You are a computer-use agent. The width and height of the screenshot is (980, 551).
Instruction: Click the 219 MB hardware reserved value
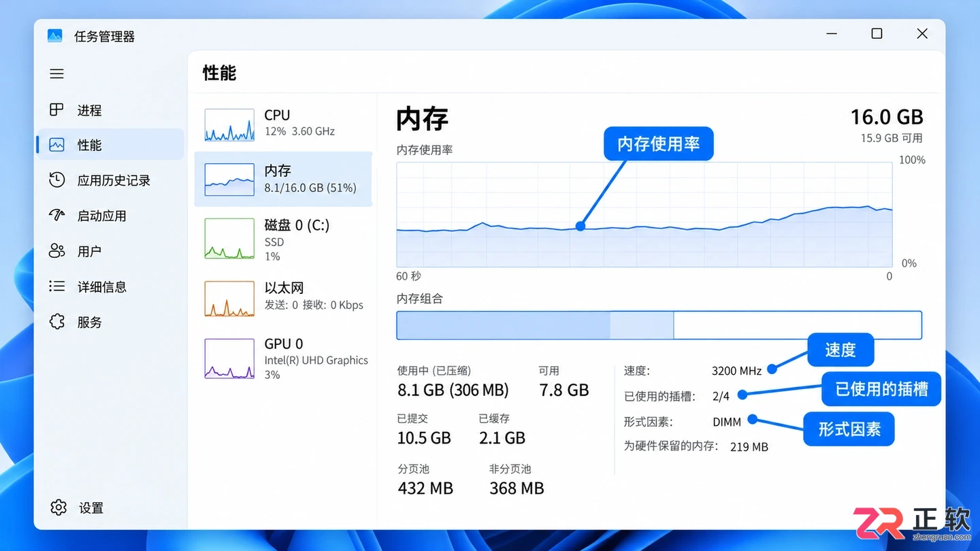(749, 447)
